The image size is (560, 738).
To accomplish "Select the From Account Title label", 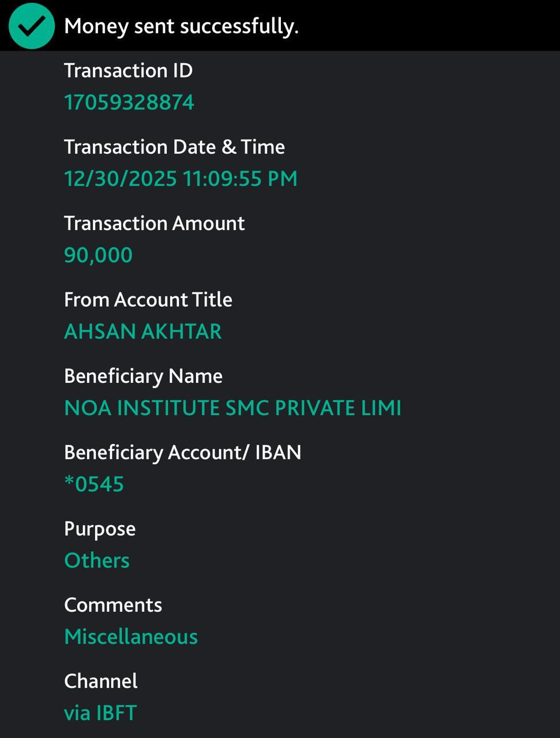I will tap(148, 300).
